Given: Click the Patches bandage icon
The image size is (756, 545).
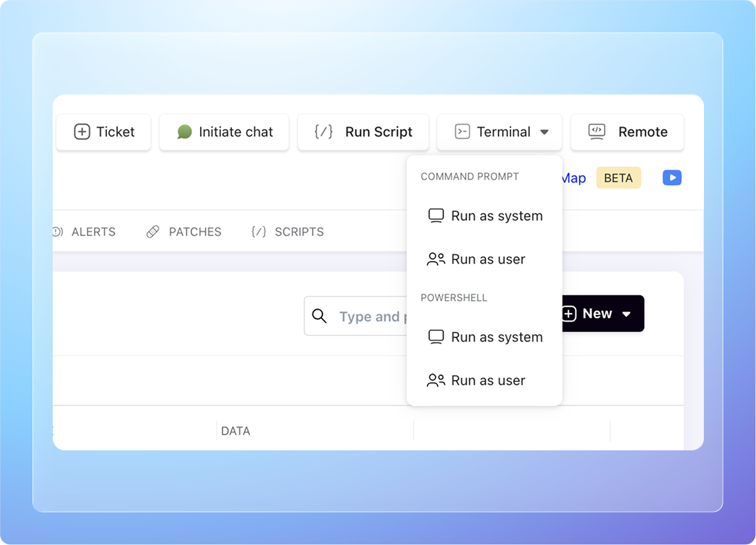Looking at the screenshot, I should tap(153, 232).
